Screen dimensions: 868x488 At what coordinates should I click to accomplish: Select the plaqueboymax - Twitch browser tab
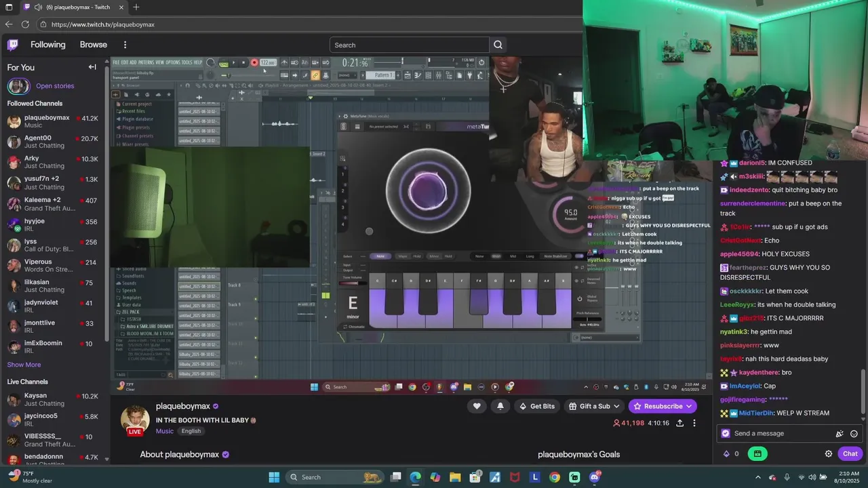click(x=75, y=7)
